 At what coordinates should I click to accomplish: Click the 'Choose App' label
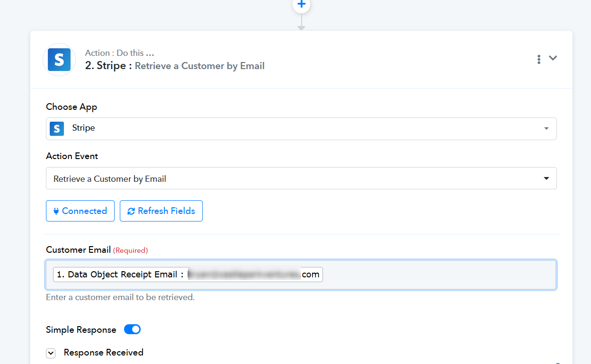pos(72,107)
